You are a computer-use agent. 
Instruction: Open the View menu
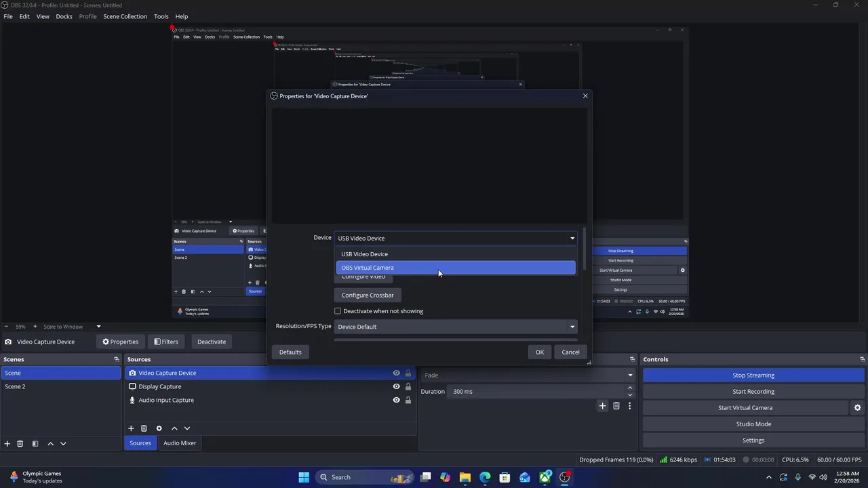[x=43, y=16]
